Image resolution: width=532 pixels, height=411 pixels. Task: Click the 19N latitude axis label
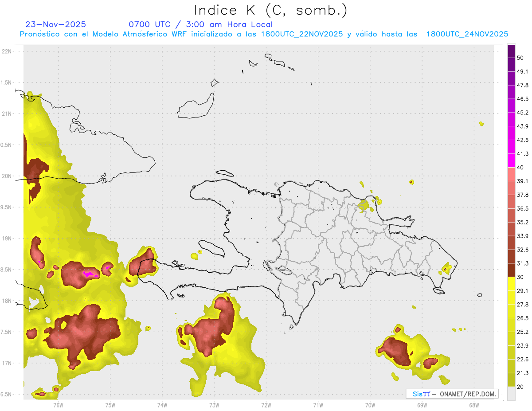(x=8, y=238)
